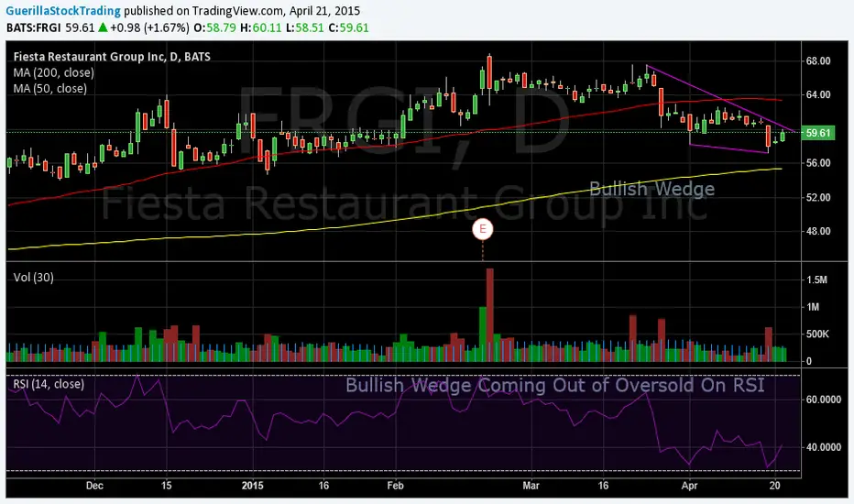The height and width of the screenshot is (504, 854).
Task: Click the Vol (30) indicator label
Action: pyautogui.click(x=33, y=278)
